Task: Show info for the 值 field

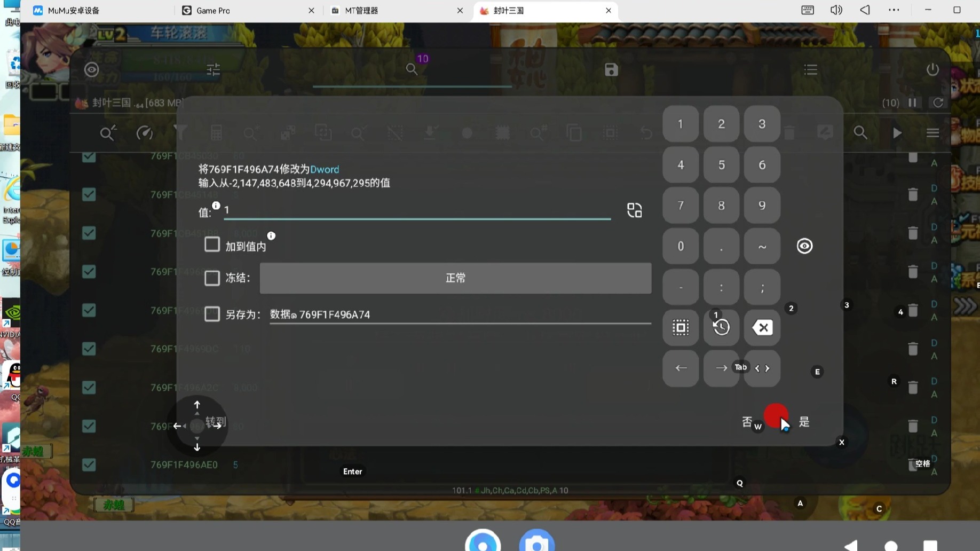Action: 216,206
